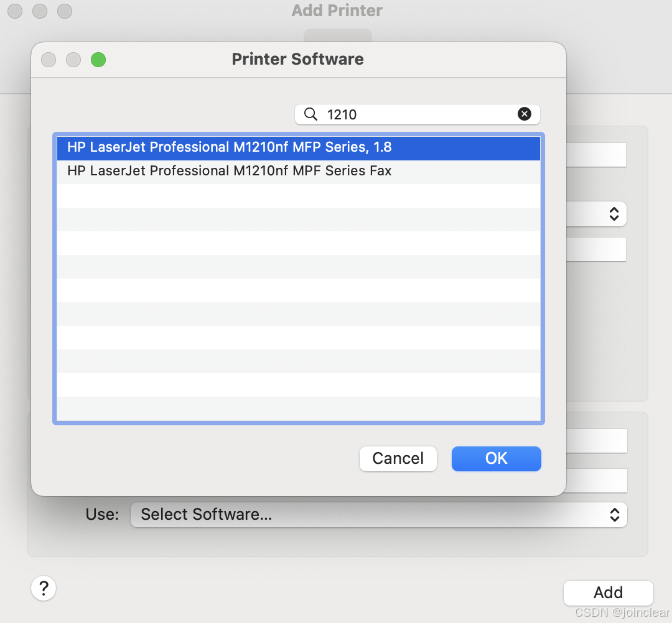This screenshot has width=672, height=623.
Task: Clear the 1210 search text
Action: [x=524, y=114]
